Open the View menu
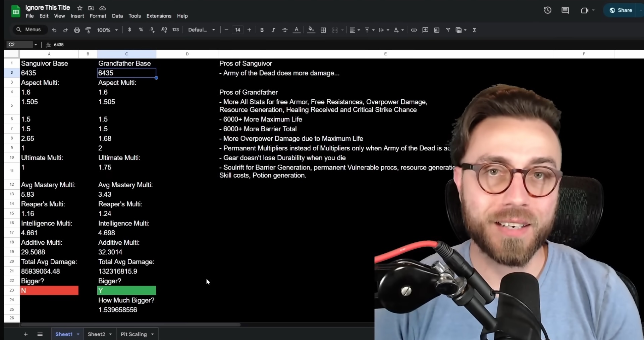Image resolution: width=644 pixels, height=340 pixels. coord(59,16)
